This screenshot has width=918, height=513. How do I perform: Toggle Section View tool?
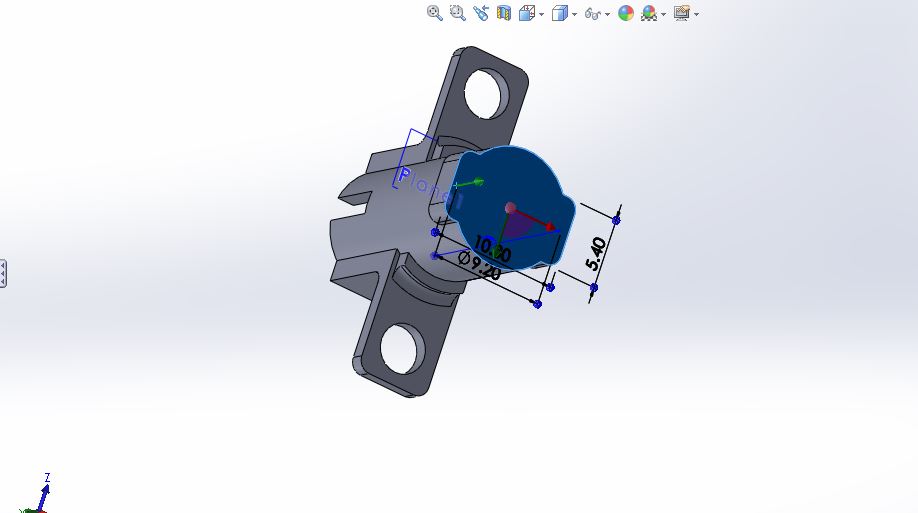503,13
